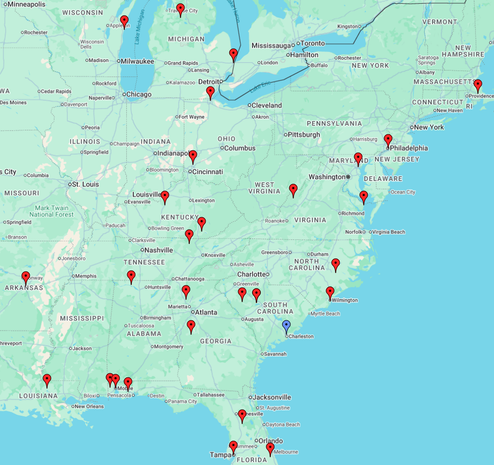Screen dimensions: 494x465
Task: Click the red pin near Appleton, Wisconsin
Action: coord(124,22)
